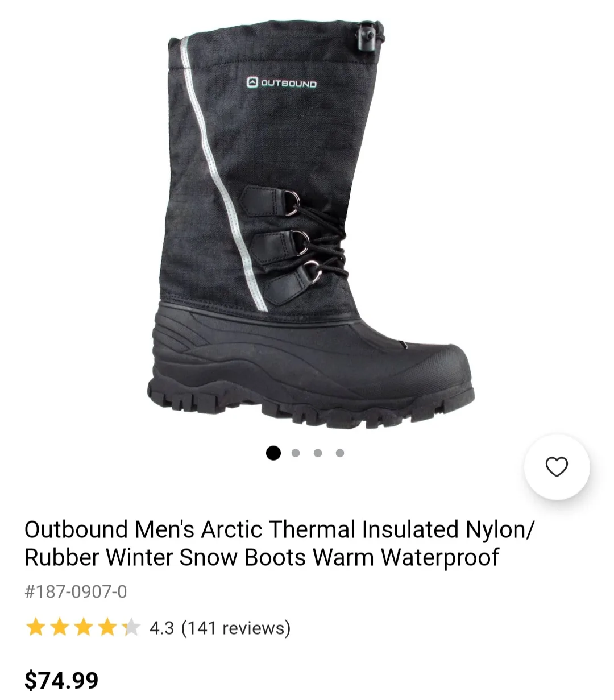
Task: Click the second gold rating star
Action: [60, 628]
